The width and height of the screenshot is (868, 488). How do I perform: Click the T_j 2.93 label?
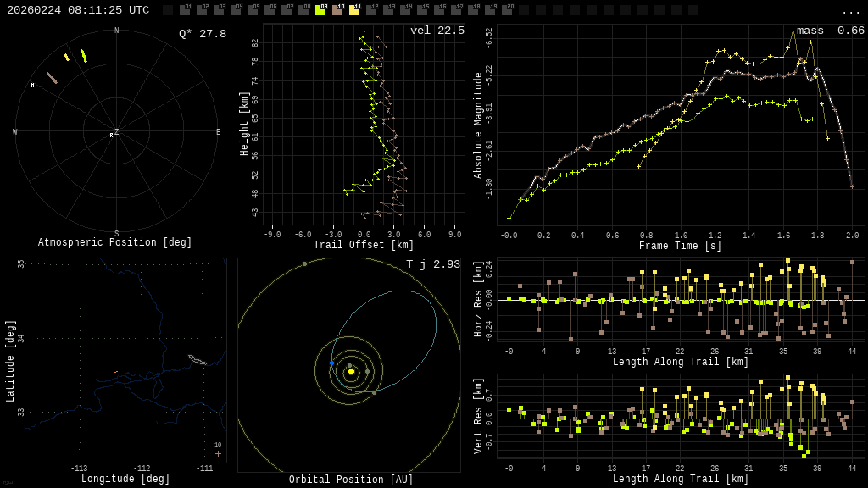click(432, 265)
